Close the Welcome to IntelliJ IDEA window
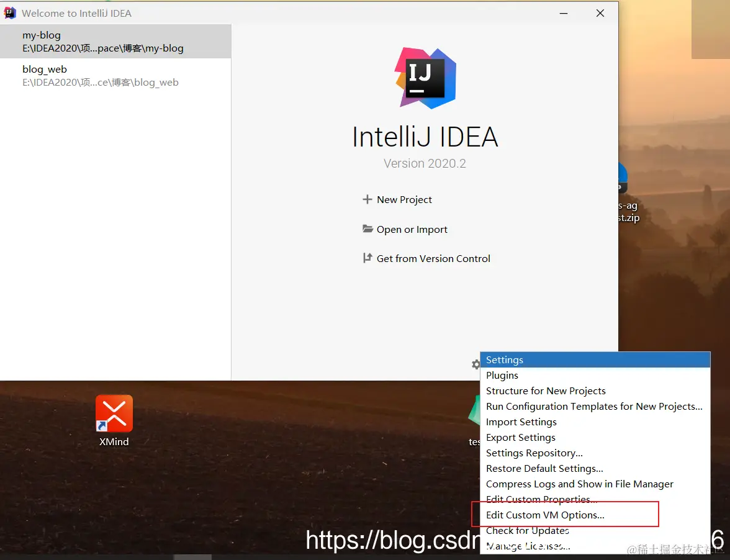 (x=600, y=13)
